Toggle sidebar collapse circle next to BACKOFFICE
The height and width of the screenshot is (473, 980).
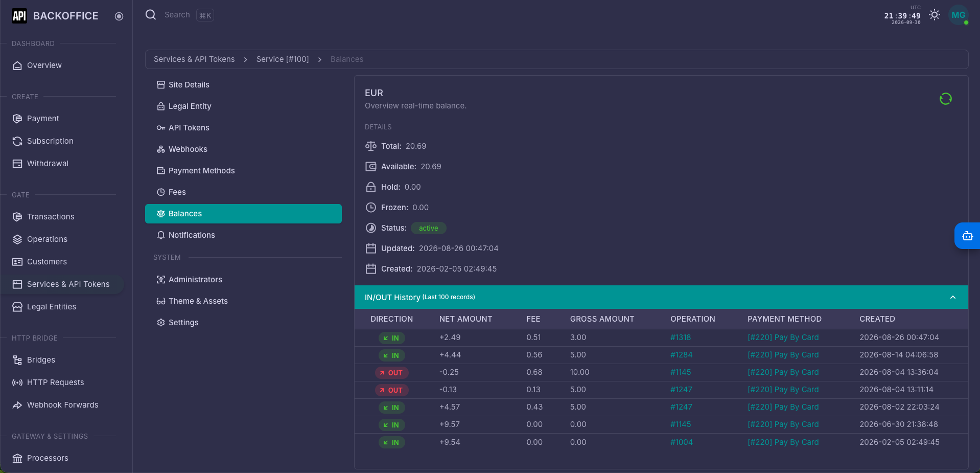[x=119, y=16]
